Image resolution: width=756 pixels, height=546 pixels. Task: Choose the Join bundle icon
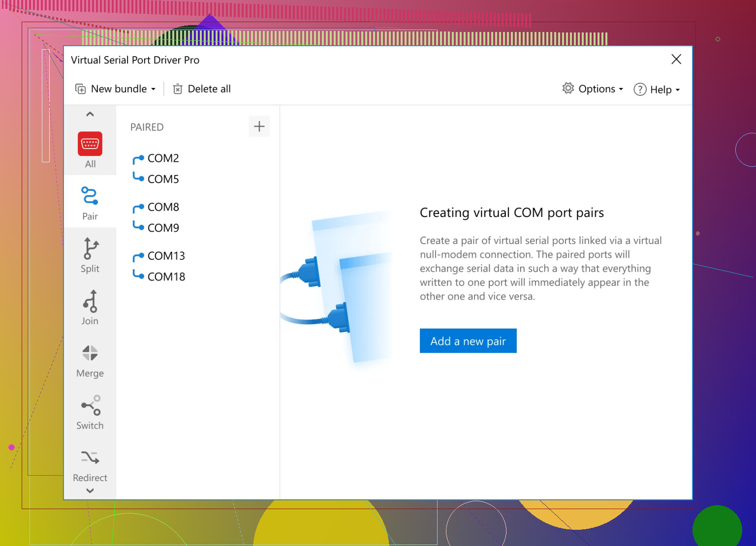90,301
